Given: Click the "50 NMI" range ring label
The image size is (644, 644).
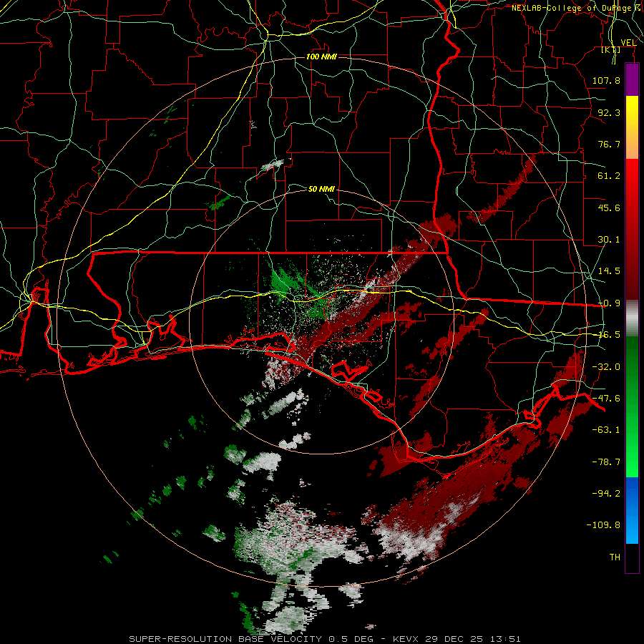Looking at the screenshot, I should pos(321,189).
